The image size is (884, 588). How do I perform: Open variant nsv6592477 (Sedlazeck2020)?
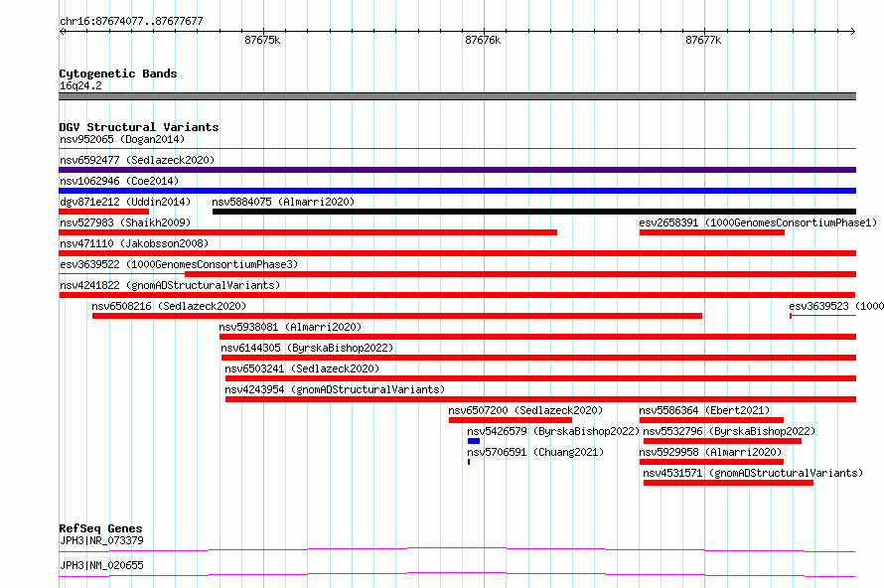[137, 160]
